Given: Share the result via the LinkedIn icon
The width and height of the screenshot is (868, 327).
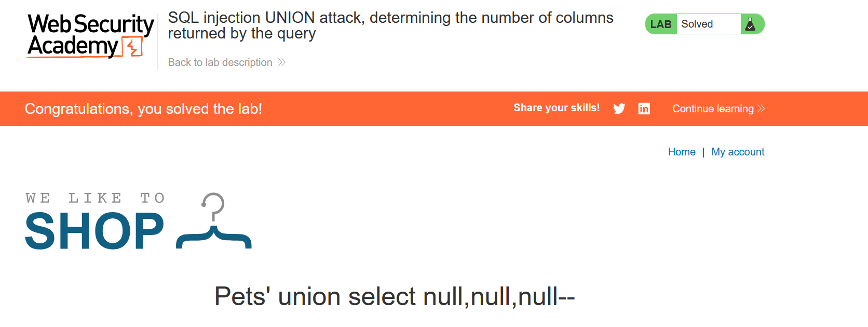Looking at the screenshot, I should click(644, 109).
